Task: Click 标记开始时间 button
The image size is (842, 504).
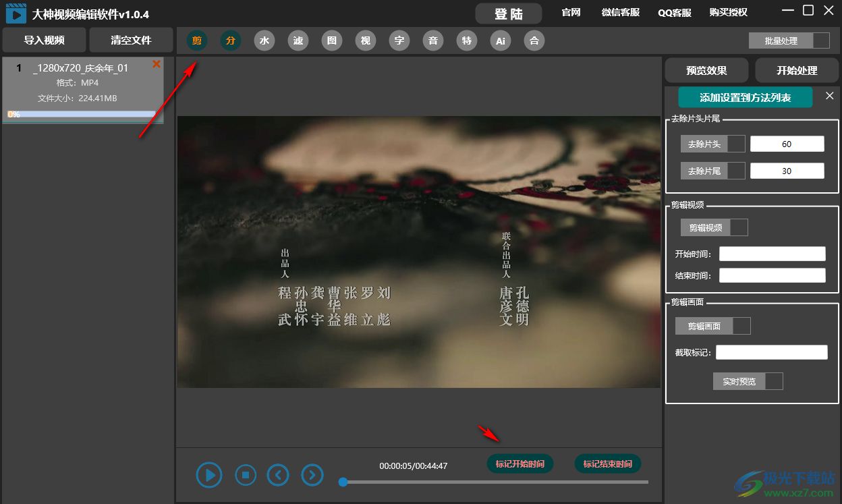Action: tap(520, 464)
